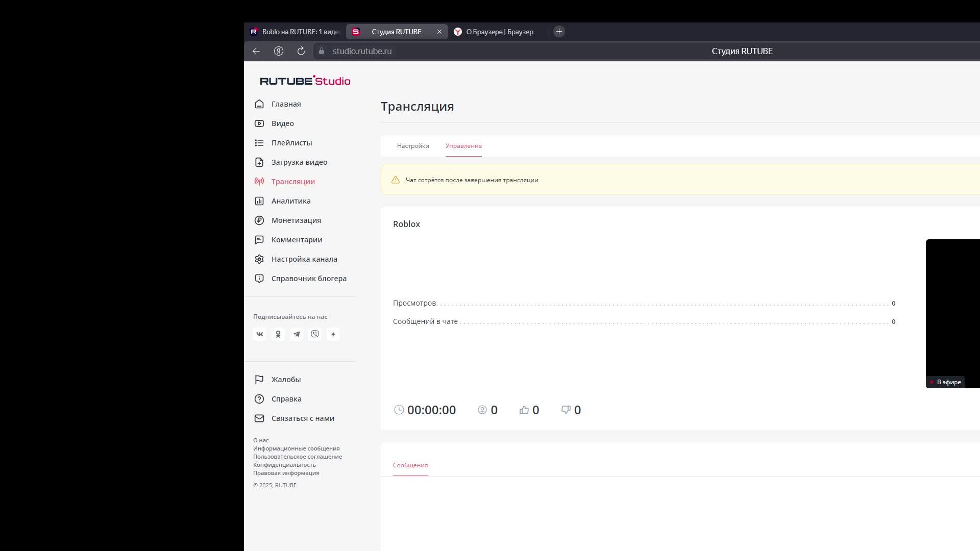Close the Студия RUTUBE tab
The image size is (980, 551).
pos(439,32)
